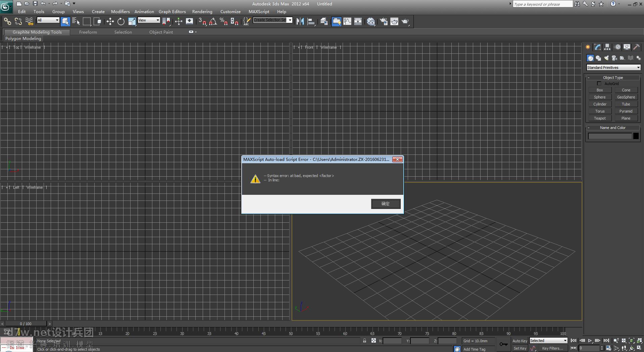Open Material Editor icon

[x=371, y=21]
